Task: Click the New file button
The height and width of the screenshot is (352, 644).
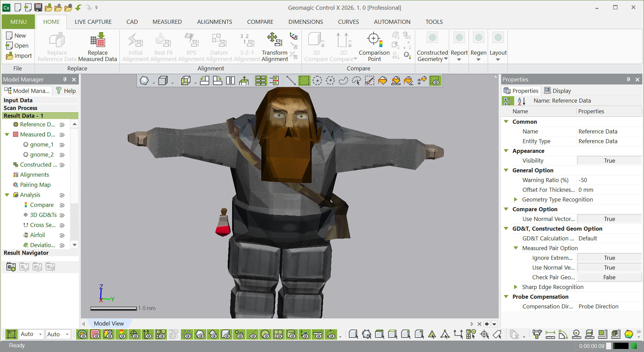Action: [16, 36]
